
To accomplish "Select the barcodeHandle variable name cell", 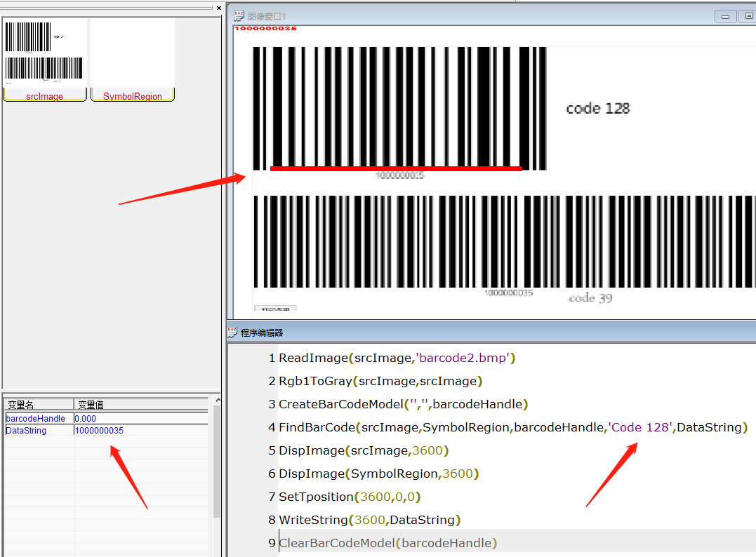I will click(x=39, y=418).
